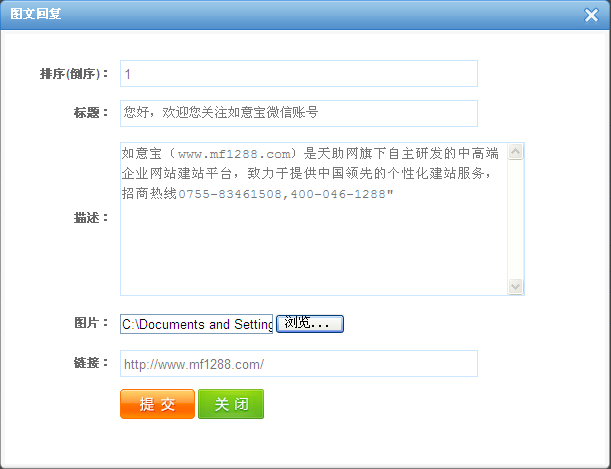Click the 描述 label
The width and height of the screenshot is (611, 469).
[x=90, y=218]
